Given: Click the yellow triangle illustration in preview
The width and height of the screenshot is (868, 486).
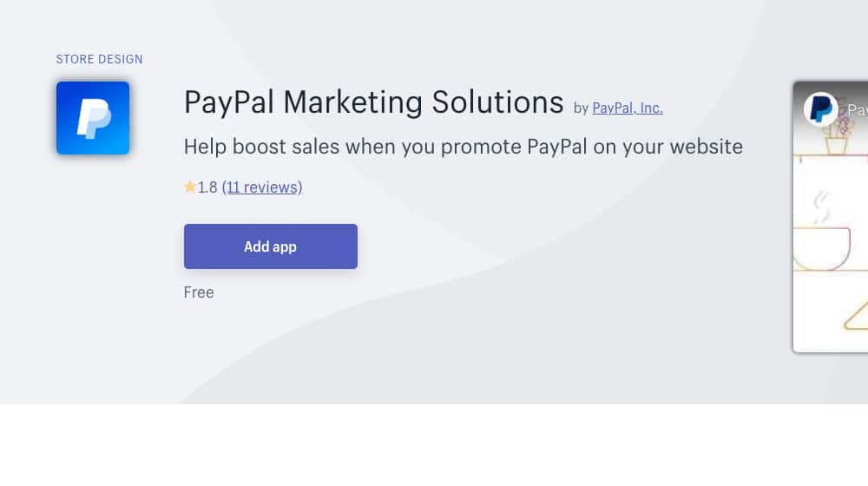Looking at the screenshot, I should pyautogui.click(x=856, y=316).
